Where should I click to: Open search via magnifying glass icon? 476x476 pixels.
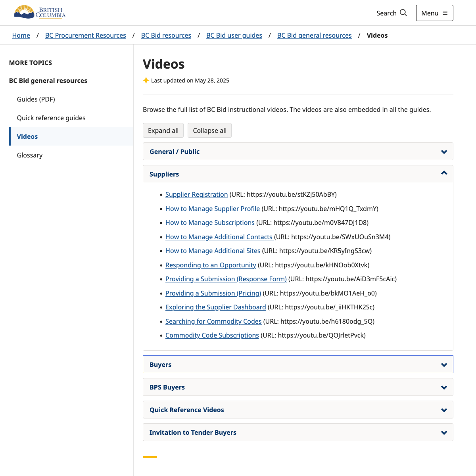click(x=403, y=13)
